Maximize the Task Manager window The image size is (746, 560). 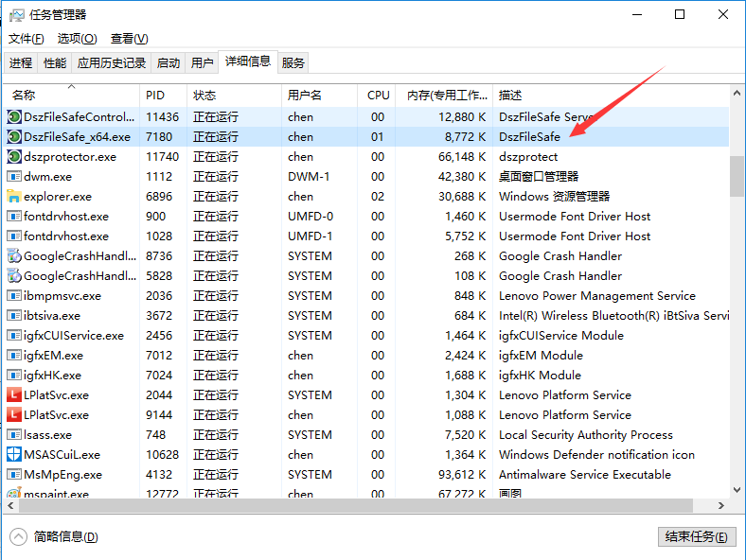(680, 14)
